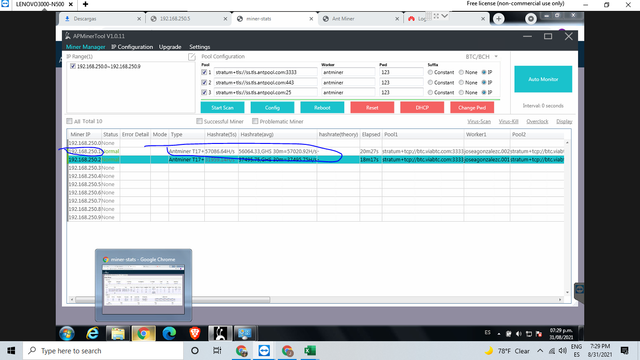Click the horizontal scrollbar of the miner table

click(173, 300)
